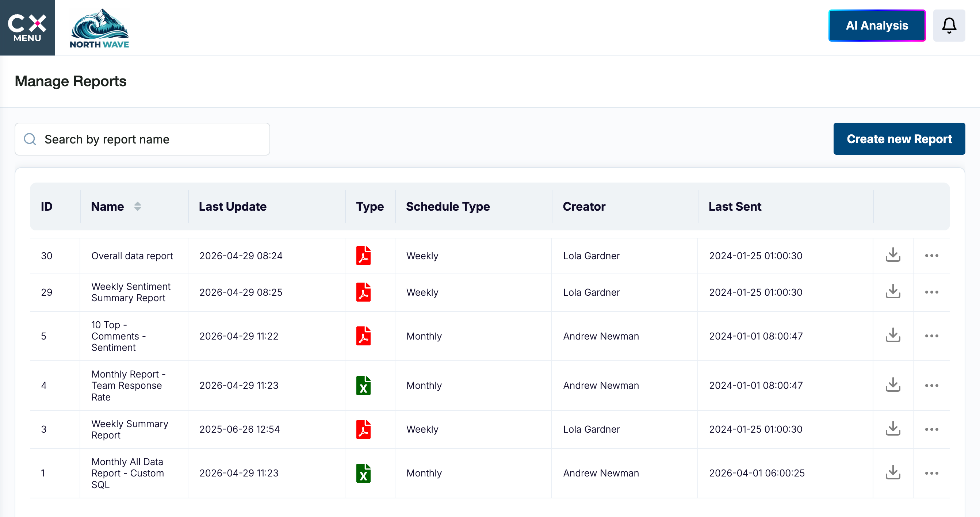Select 10 Top - Comments - Sentiment name
This screenshot has width=980, height=517.
pyautogui.click(x=118, y=336)
